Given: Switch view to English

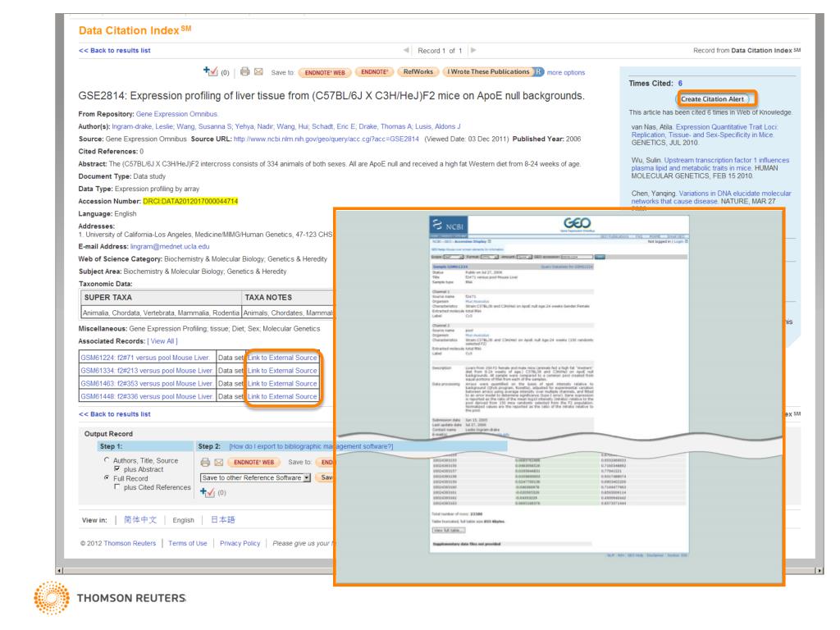Looking at the screenshot, I should point(183,520).
